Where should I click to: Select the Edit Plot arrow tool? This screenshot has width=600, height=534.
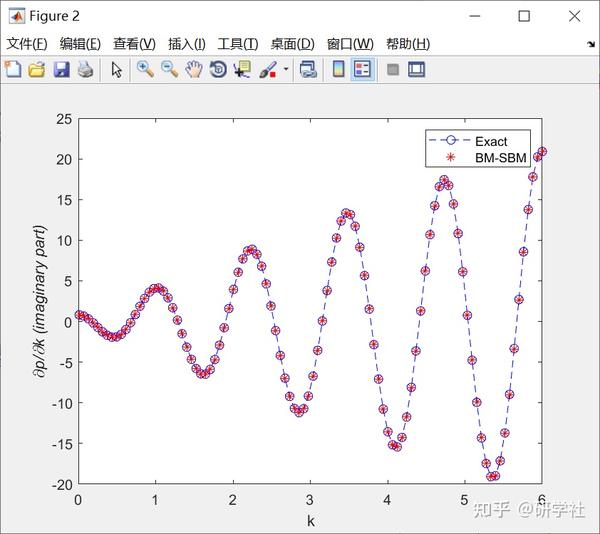[116, 70]
